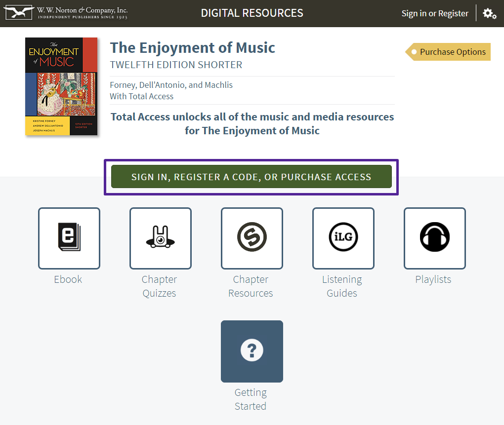Image resolution: width=504 pixels, height=425 pixels.
Task: Open Purchase Options tag
Action: coord(448,52)
